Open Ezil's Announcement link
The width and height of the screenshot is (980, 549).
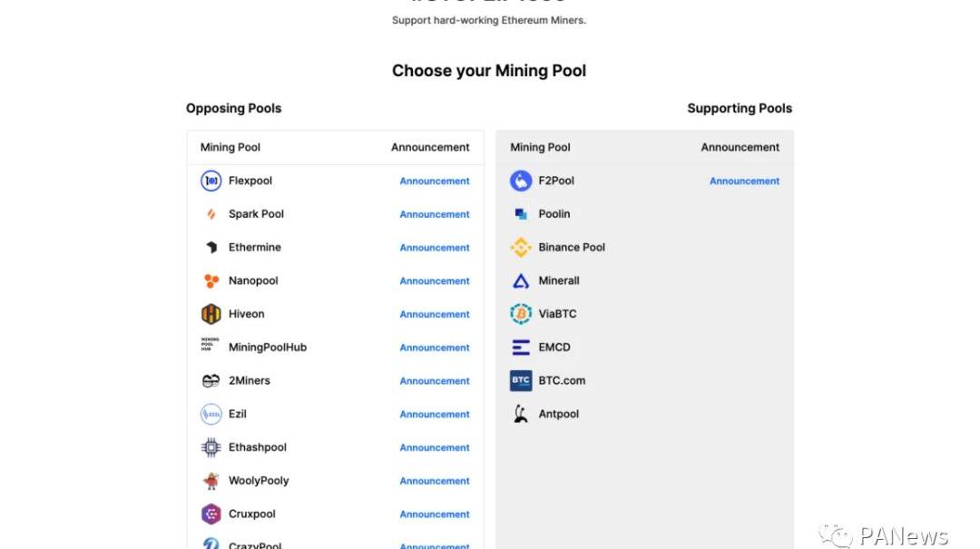coord(435,415)
